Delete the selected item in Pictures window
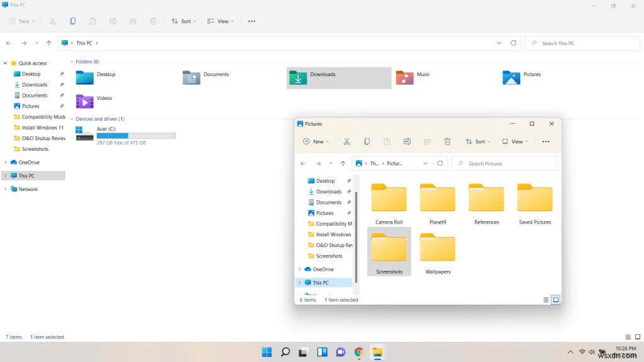This screenshot has width=644, height=362. pos(447,141)
